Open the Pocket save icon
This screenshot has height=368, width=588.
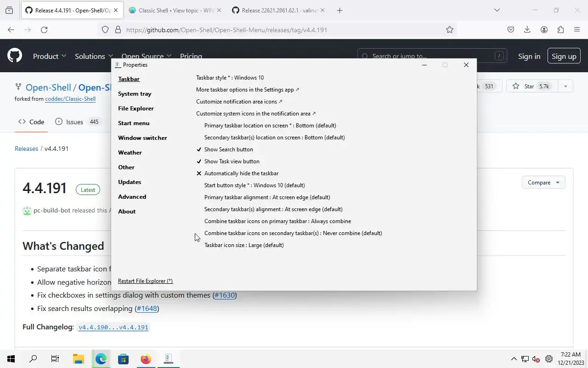511,29
